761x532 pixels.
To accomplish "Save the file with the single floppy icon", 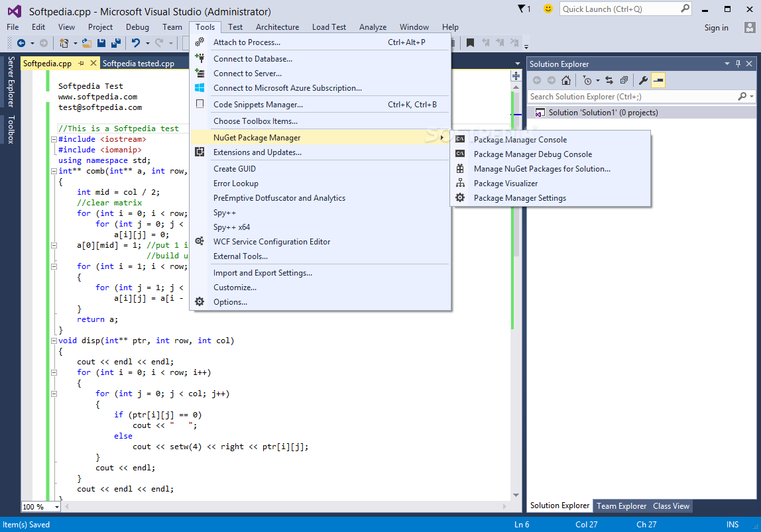I will [x=101, y=43].
